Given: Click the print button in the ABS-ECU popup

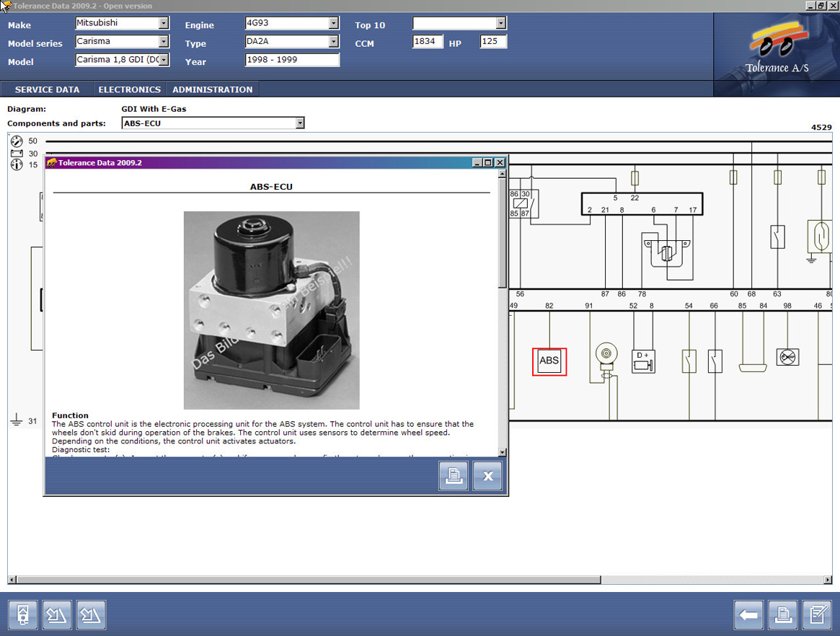Looking at the screenshot, I should pos(454,476).
